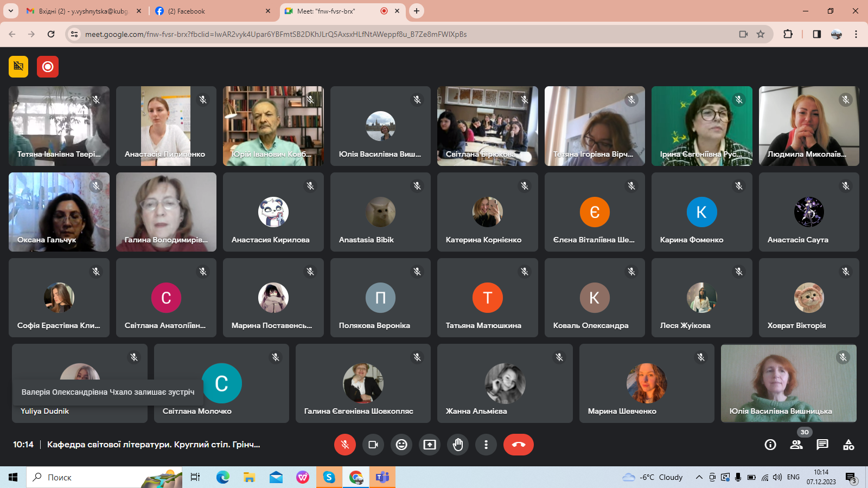Open the in-call chat panel
Image resolution: width=868 pixels, height=488 pixels.
[x=822, y=445]
